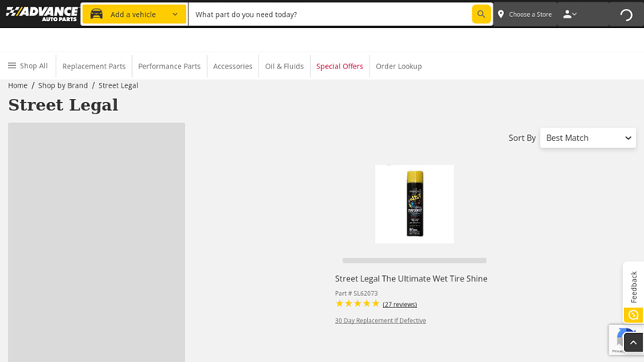Open the account user menu icon

(570, 14)
